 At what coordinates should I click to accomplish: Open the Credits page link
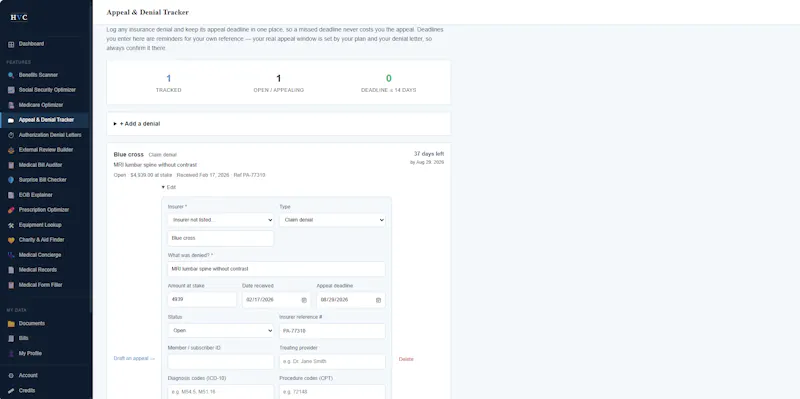pyautogui.click(x=27, y=391)
